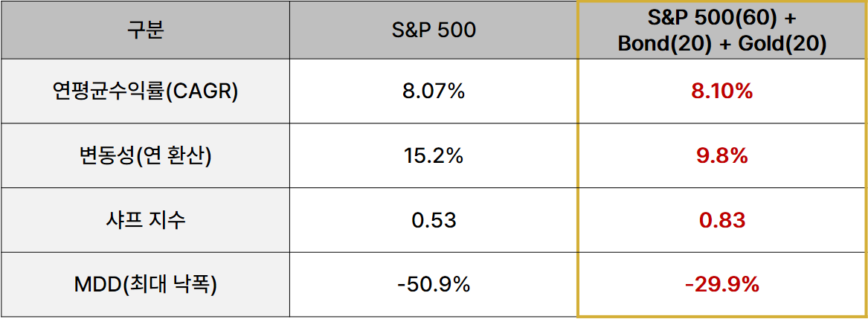Viewport: 868px width, 319px height.
Task: Click the 구분 header cell
Action: point(144,30)
